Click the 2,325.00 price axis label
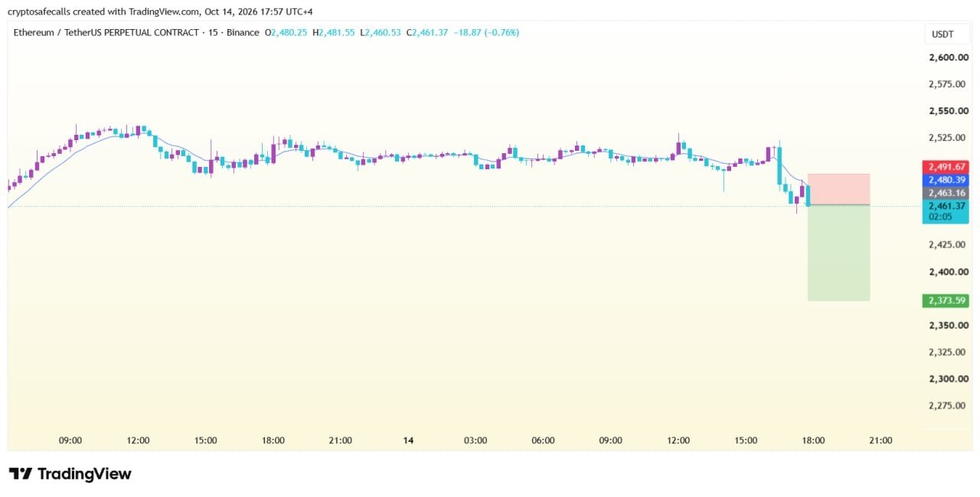980x497 pixels. 946,352
